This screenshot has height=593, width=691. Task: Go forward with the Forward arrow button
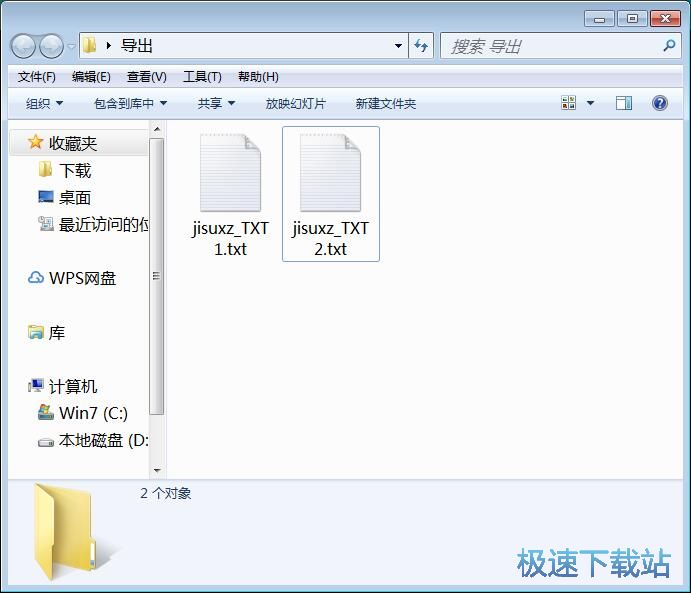(x=52, y=46)
